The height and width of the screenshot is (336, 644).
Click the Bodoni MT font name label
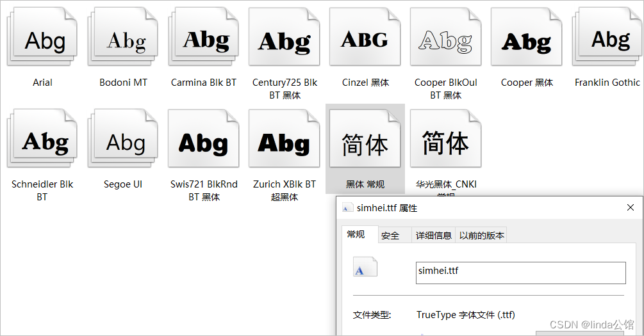[x=123, y=83]
